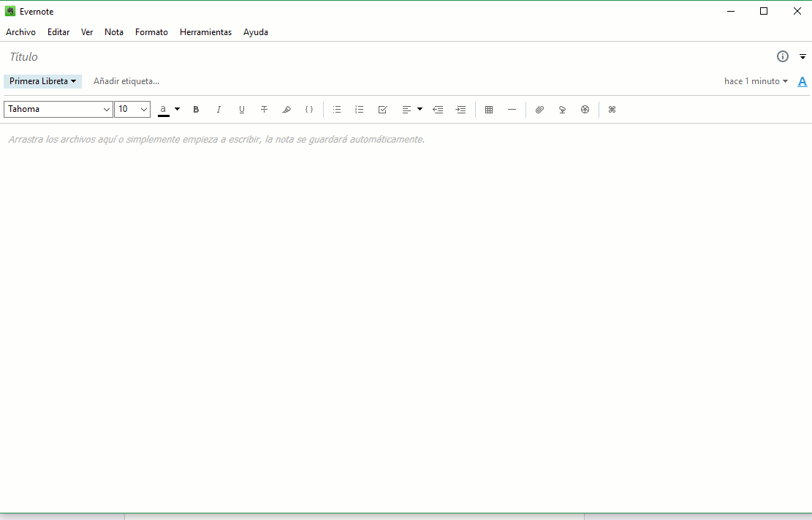The width and height of the screenshot is (812, 520).
Task: Toggle italic text formatting
Action: [219, 110]
